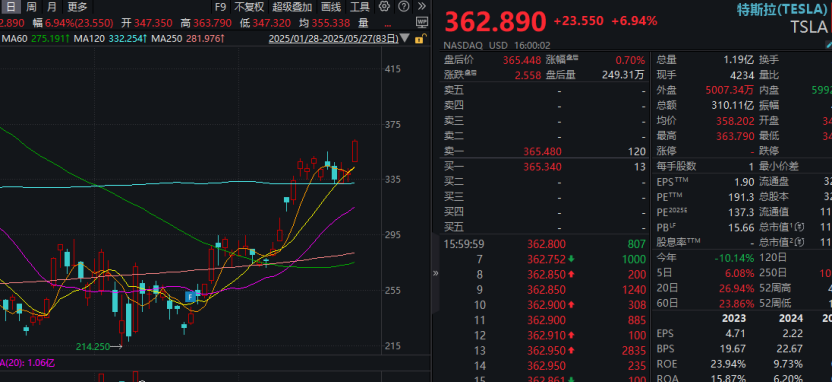Viewport: 832px width, 382px height.
Task: Open the help question mark icon
Action: (403, 6)
